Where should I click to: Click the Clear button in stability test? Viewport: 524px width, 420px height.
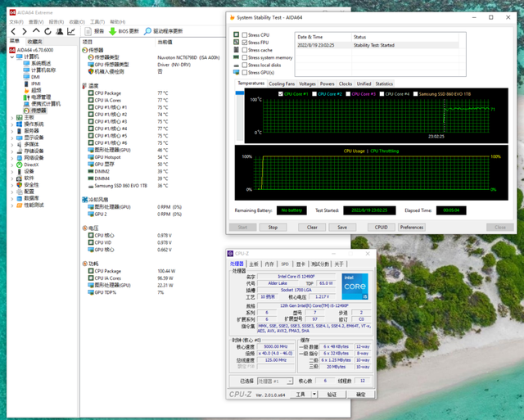tap(312, 228)
